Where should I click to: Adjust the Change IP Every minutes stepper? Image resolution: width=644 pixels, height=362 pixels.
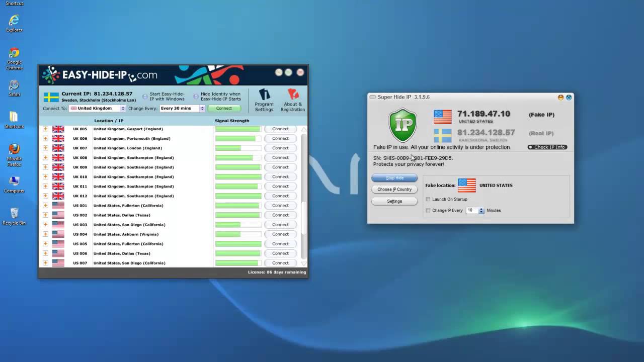[x=481, y=210]
